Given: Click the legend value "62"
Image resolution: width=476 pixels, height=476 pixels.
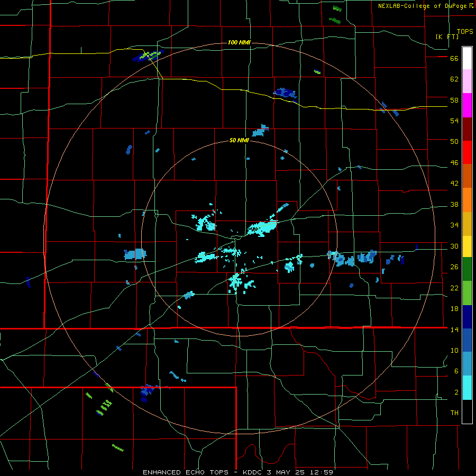Looking at the screenshot, I should [x=454, y=79].
